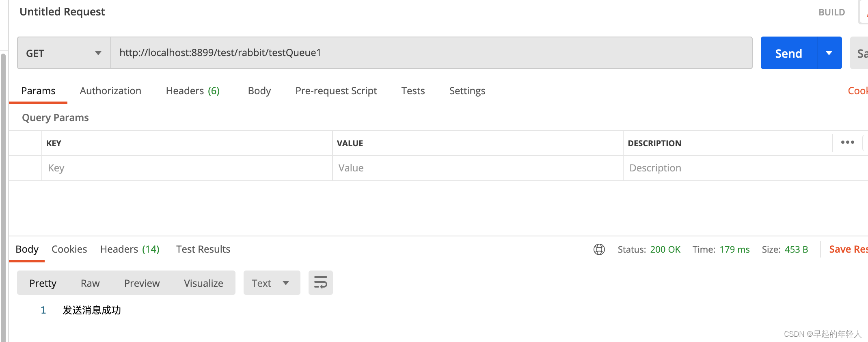Click the Send button
The image size is (868, 342).
tap(788, 53)
